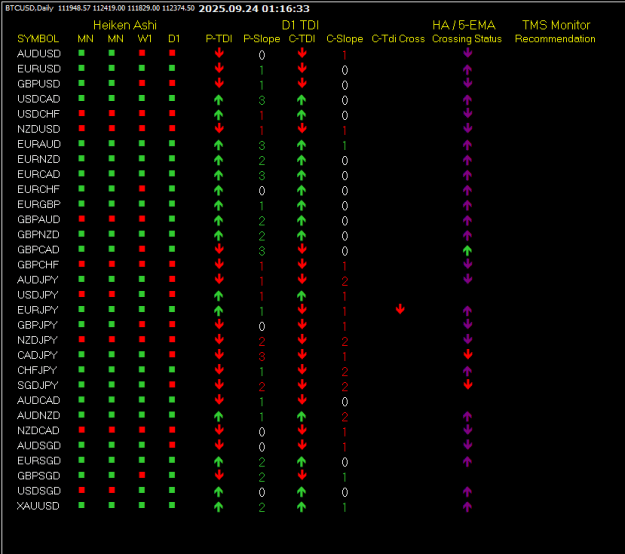625x554 pixels.
Task: Click the EURCHF P-Slope value 0
Action: tap(262, 191)
